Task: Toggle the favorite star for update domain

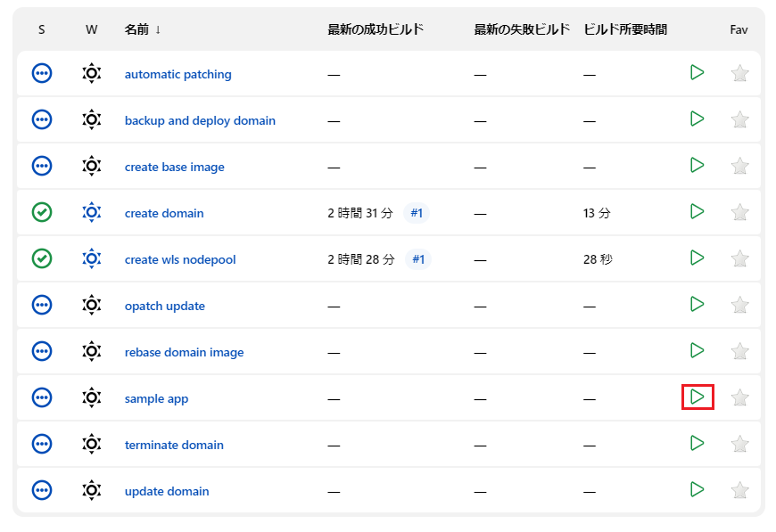Action: [x=739, y=489]
